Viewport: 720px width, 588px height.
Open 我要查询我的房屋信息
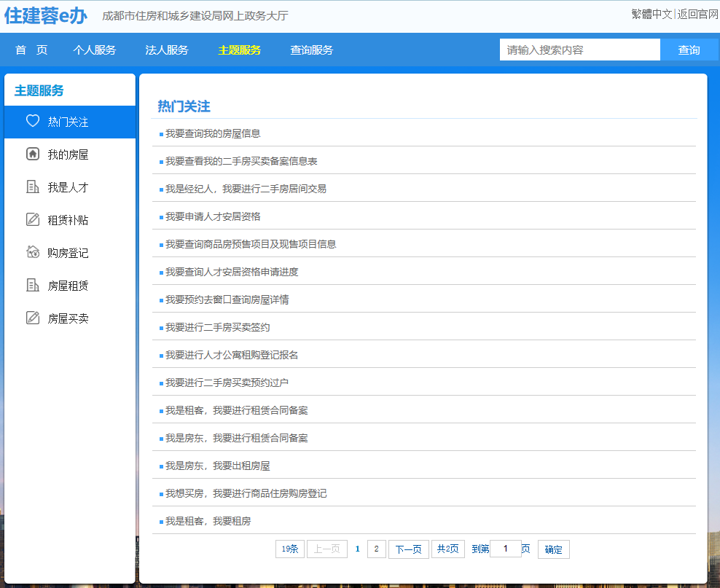tap(213, 133)
